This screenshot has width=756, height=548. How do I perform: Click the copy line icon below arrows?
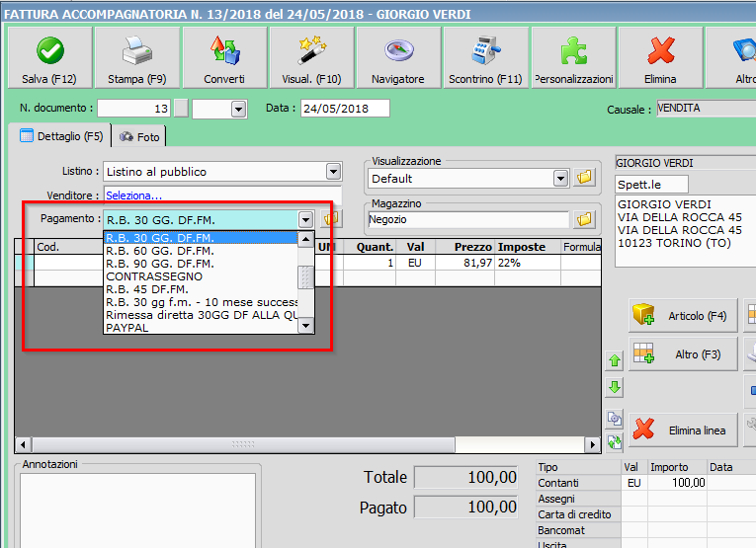coord(615,419)
